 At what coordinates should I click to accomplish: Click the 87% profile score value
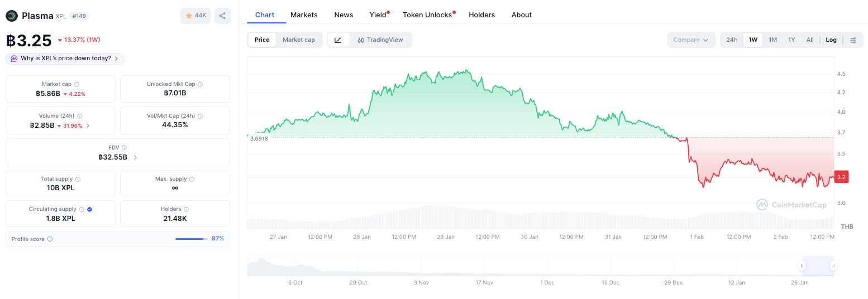(218, 239)
